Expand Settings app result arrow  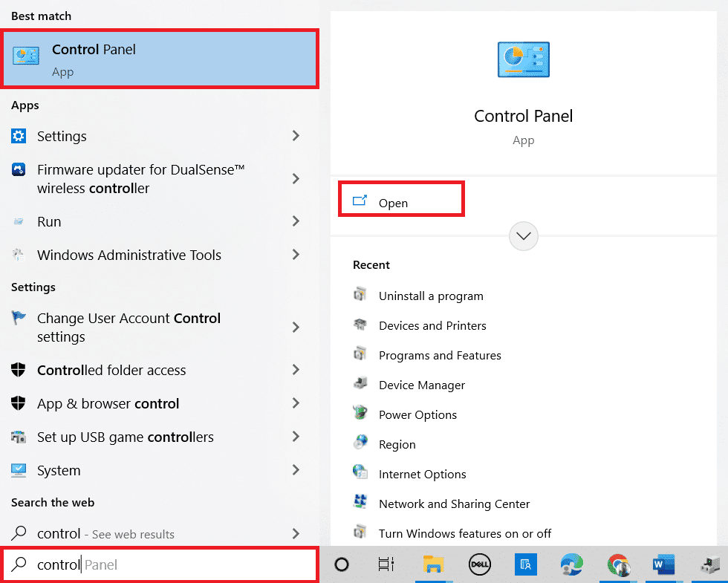click(296, 135)
